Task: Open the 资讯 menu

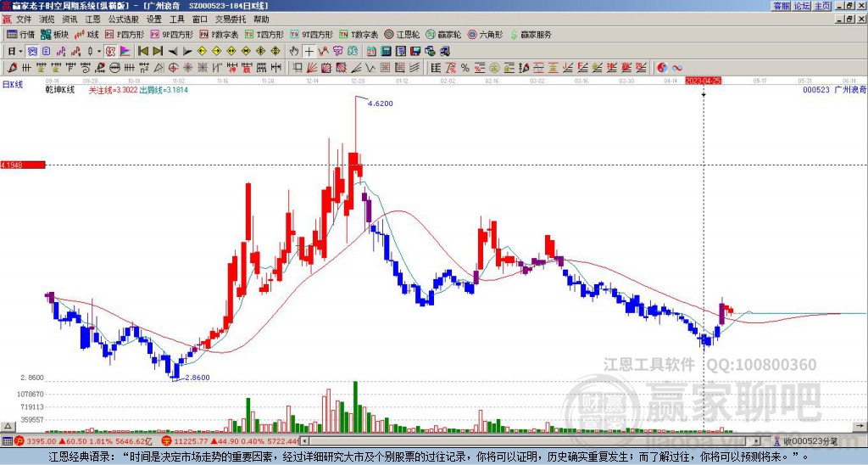Action: [x=70, y=20]
